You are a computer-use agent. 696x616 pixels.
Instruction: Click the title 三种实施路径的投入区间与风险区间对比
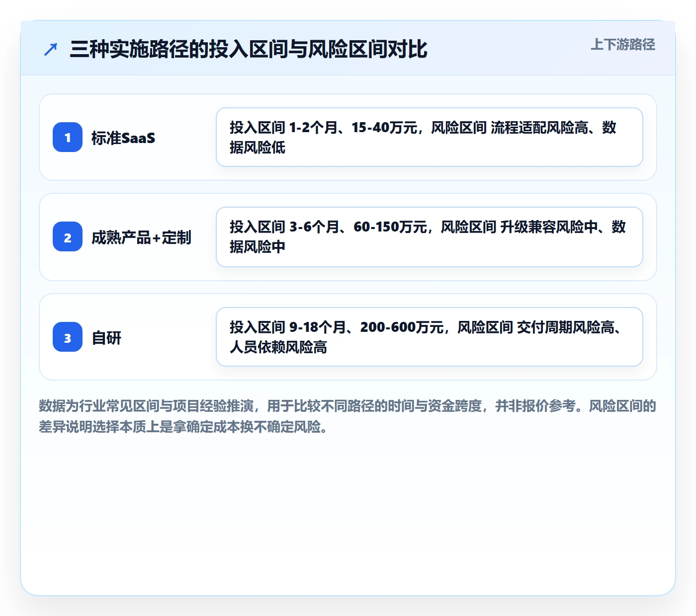(249, 49)
